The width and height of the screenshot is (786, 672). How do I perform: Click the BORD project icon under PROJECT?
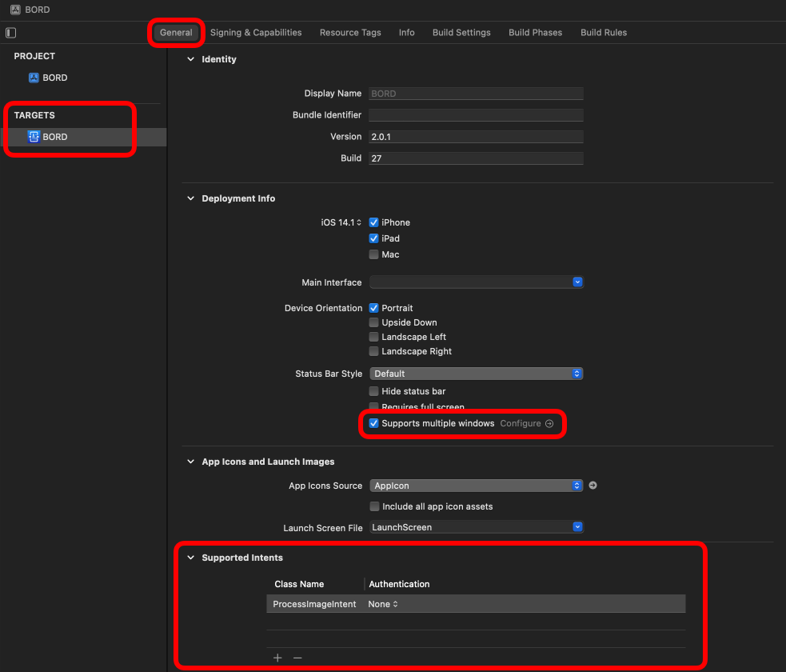(34, 78)
